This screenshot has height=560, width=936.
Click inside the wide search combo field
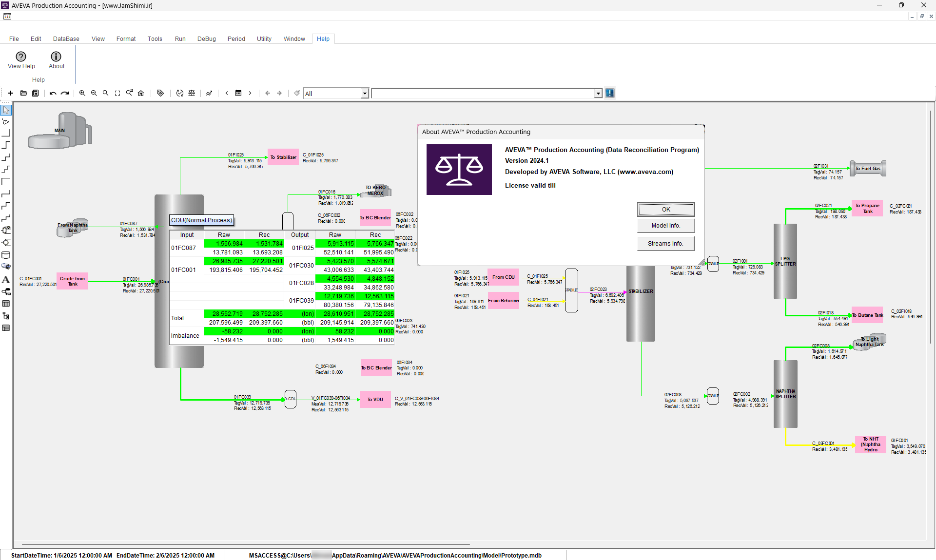click(483, 94)
